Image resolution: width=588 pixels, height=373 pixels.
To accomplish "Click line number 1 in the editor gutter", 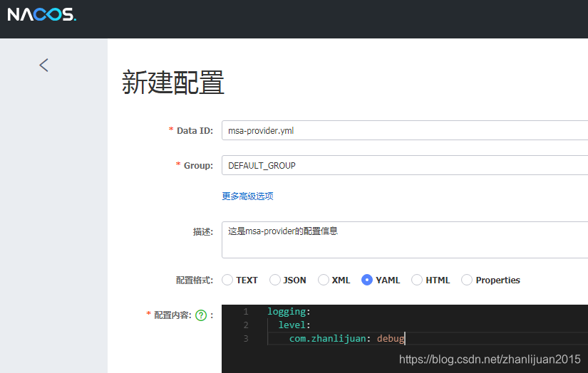I will 246,312.
